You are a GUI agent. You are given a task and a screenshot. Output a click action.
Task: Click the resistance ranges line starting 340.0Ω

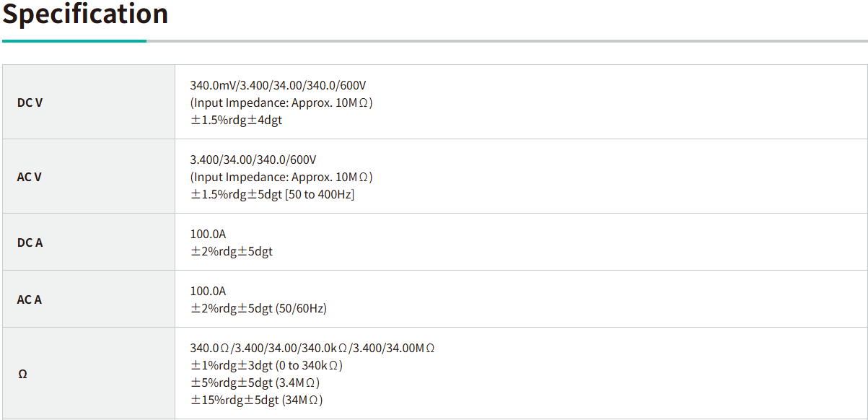coord(312,348)
